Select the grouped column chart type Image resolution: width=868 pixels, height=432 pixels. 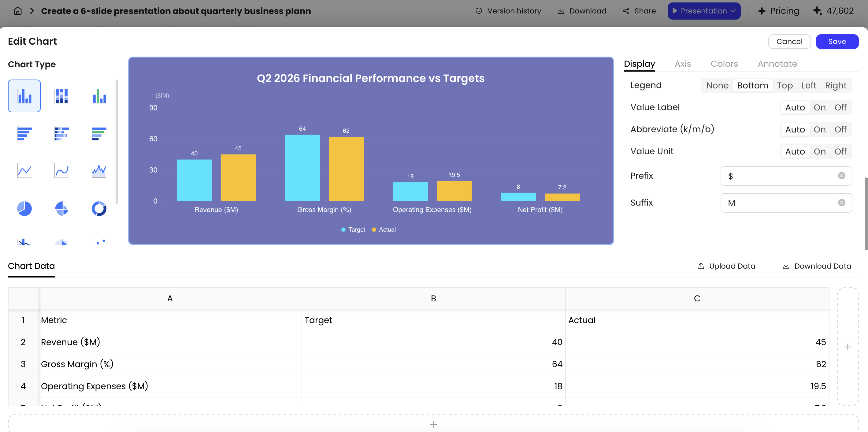(x=24, y=96)
